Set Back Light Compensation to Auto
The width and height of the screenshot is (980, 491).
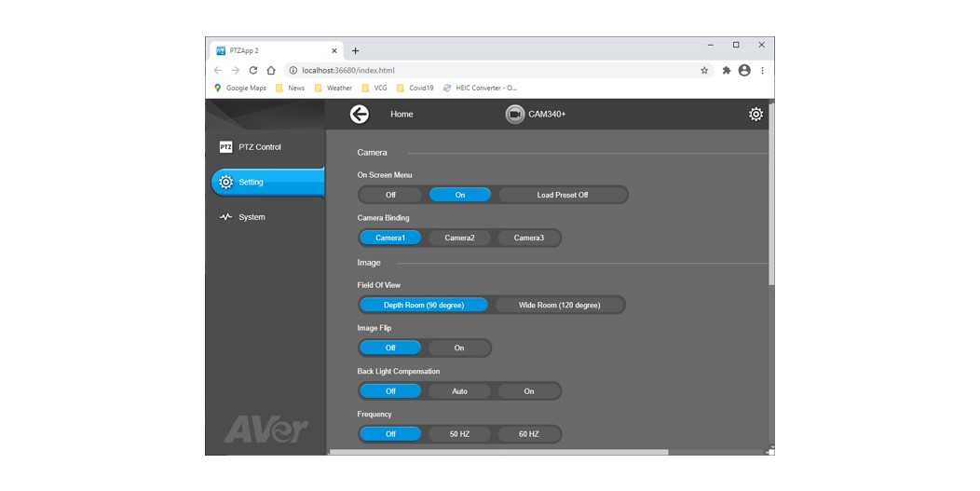click(459, 391)
